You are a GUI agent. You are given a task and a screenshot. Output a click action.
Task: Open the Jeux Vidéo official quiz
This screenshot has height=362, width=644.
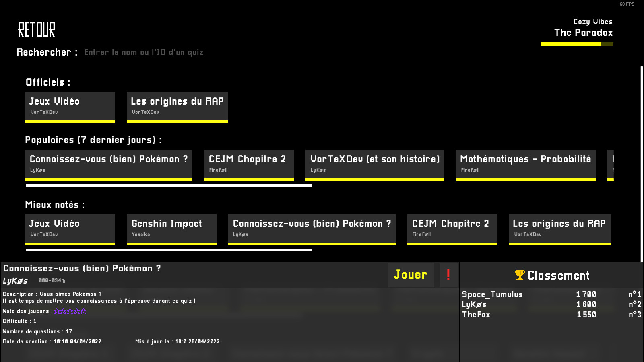tap(70, 106)
